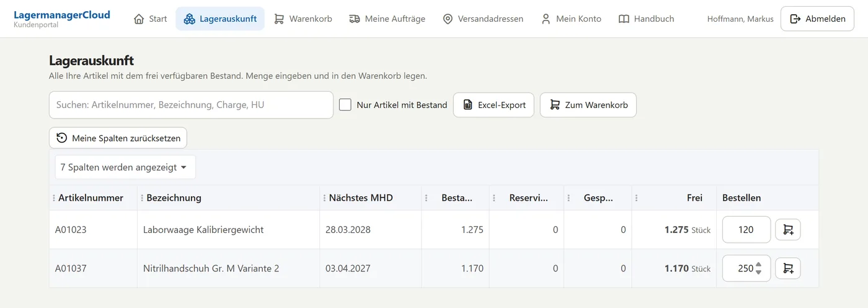868x308 pixels.
Task: Click quantity field for Laborwaage Kalibriergewicht
Action: pos(746,230)
